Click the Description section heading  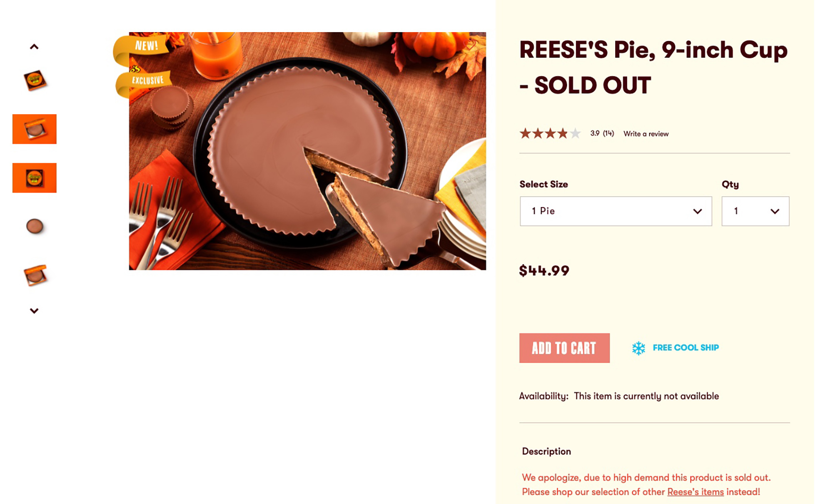click(x=546, y=452)
